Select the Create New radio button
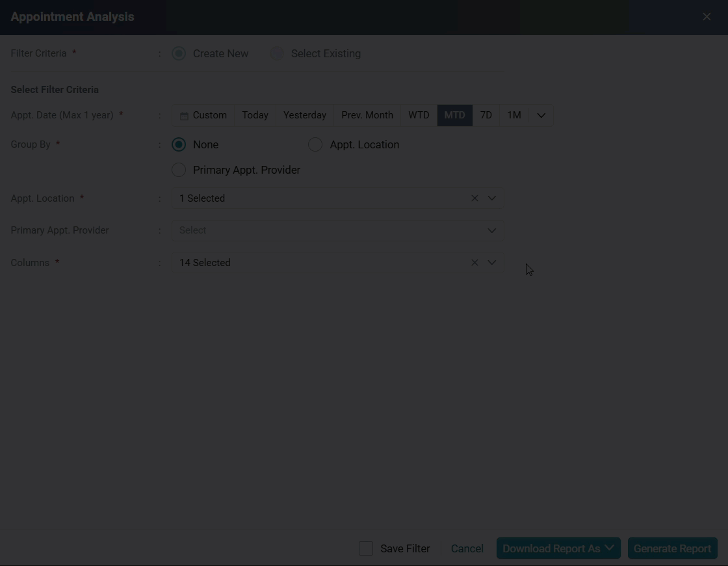Screen dimensions: 728x566 point(179,53)
